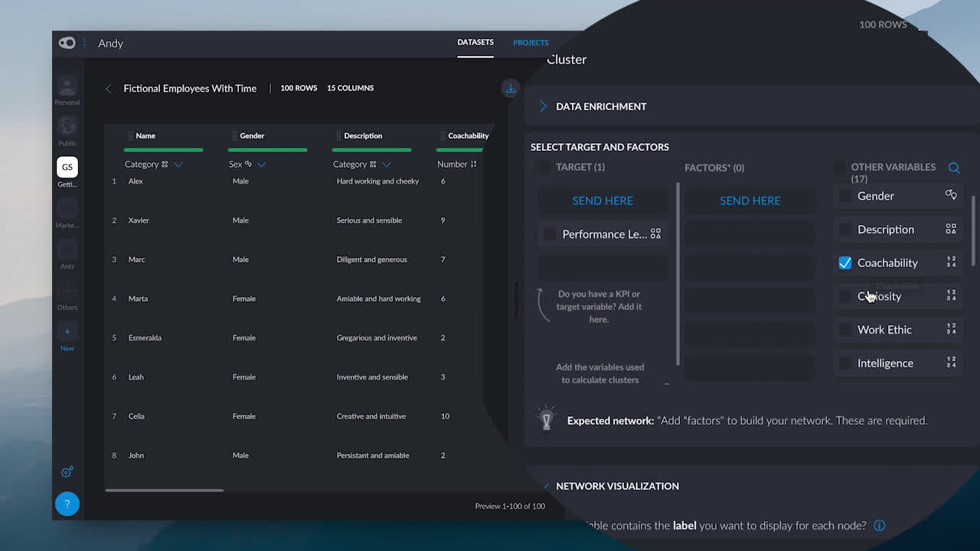This screenshot has height=551, width=980.
Task: Check the Work Ethic variable checkbox
Action: [845, 330]
